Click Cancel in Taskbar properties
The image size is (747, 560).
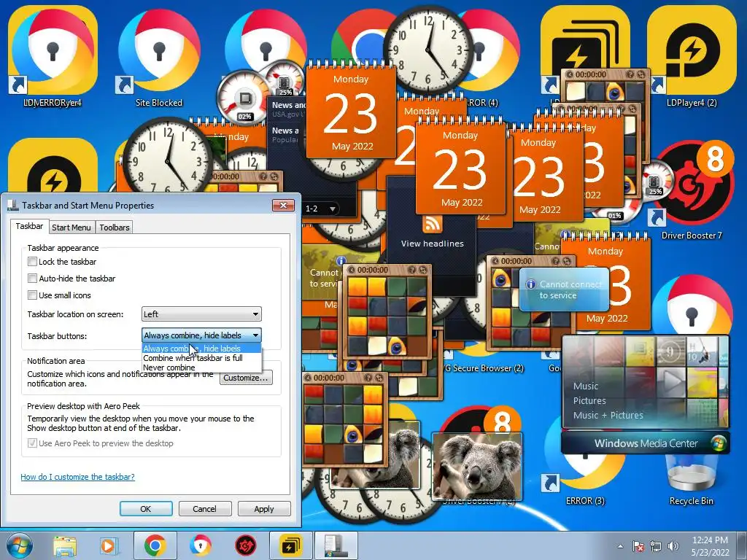[x=205, y=508]
